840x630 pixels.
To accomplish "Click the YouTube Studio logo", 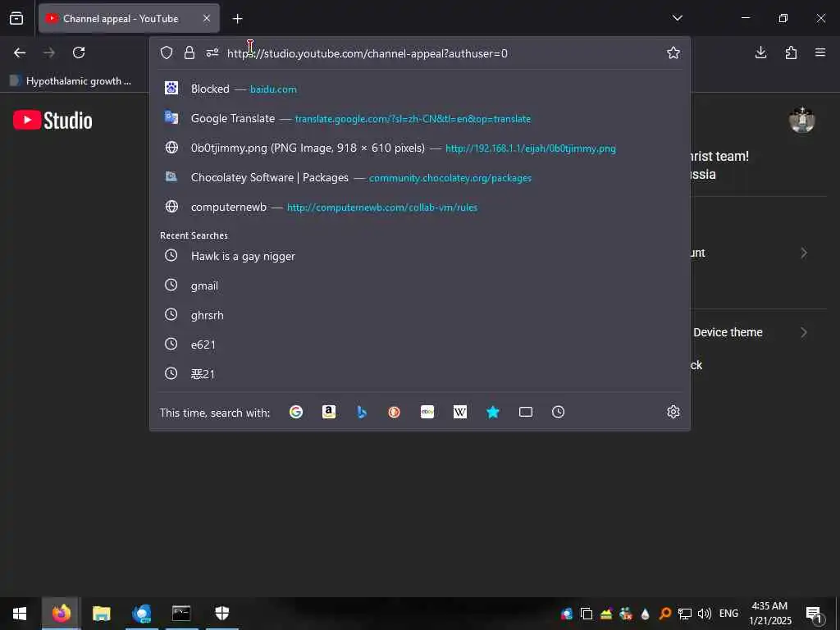I will [52, 120].
